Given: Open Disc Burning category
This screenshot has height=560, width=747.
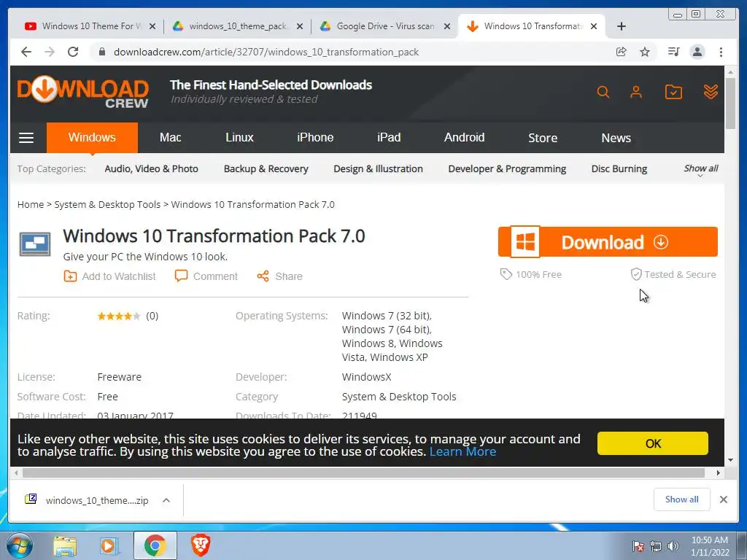Looking at the screenshot, I should (619, 168).
